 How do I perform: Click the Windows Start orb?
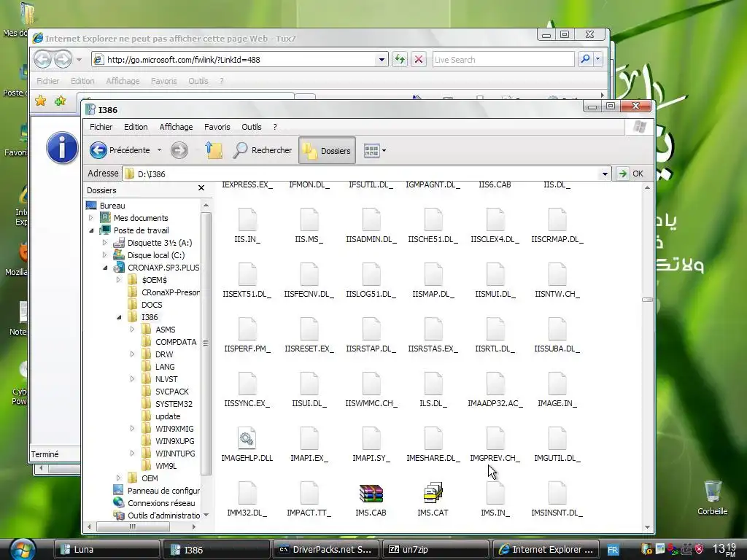[22, 550]
